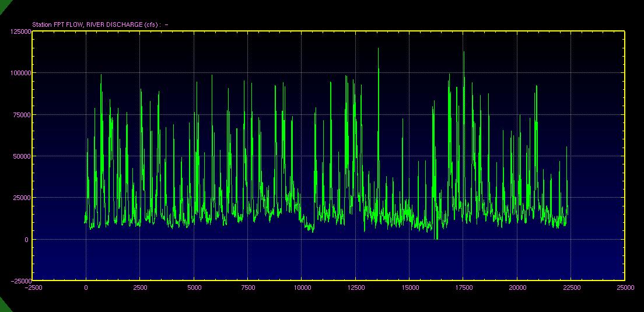Select the 50000 y-axis label
This screenshot has width=644, height=312.
(23, 156)
